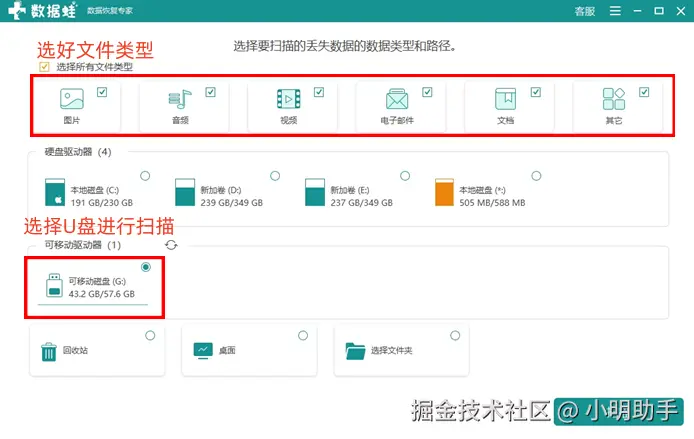Click the 回收站 recycle bin icon
Screen dimensions: 694x439
pos(49,352)
